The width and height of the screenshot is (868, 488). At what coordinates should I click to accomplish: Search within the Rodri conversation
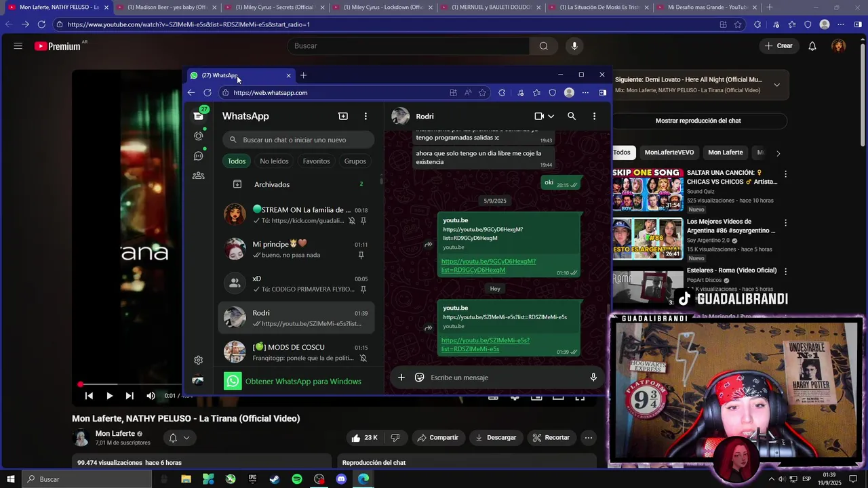coord(572,116)
